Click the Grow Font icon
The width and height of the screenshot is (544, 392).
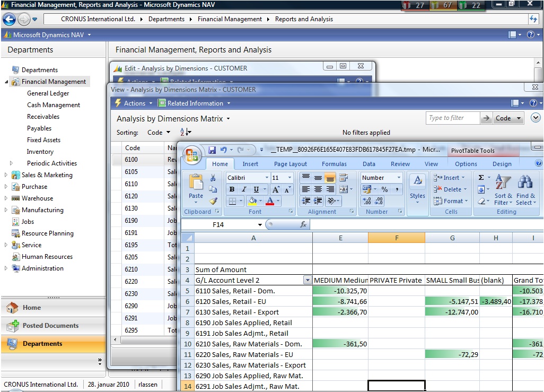(276, 189)
